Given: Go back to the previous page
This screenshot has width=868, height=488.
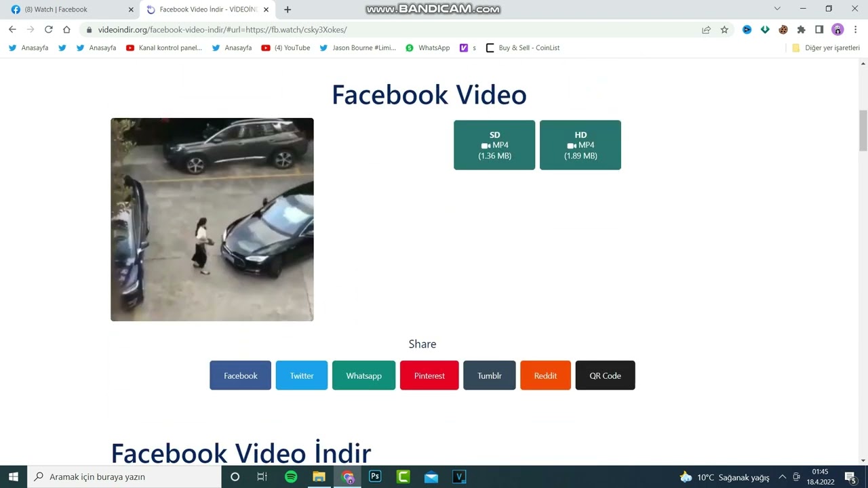Looking at the screenshot, I should [x=12, y=30].
